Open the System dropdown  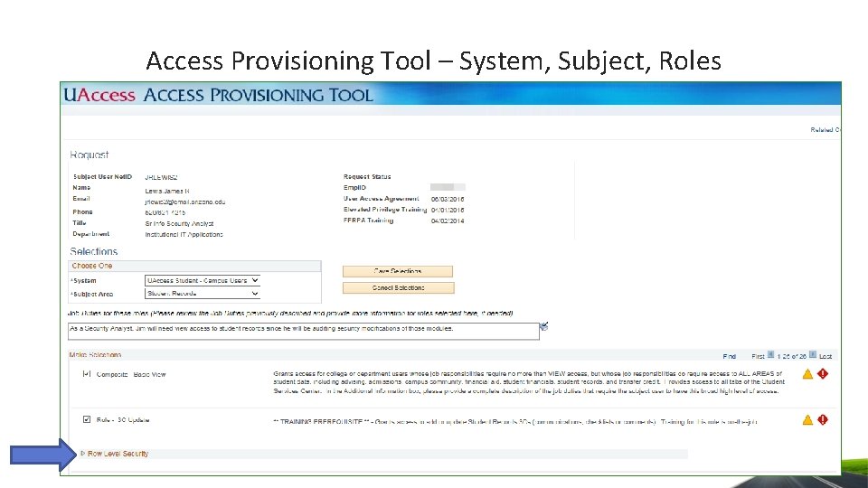click(202, 280)
